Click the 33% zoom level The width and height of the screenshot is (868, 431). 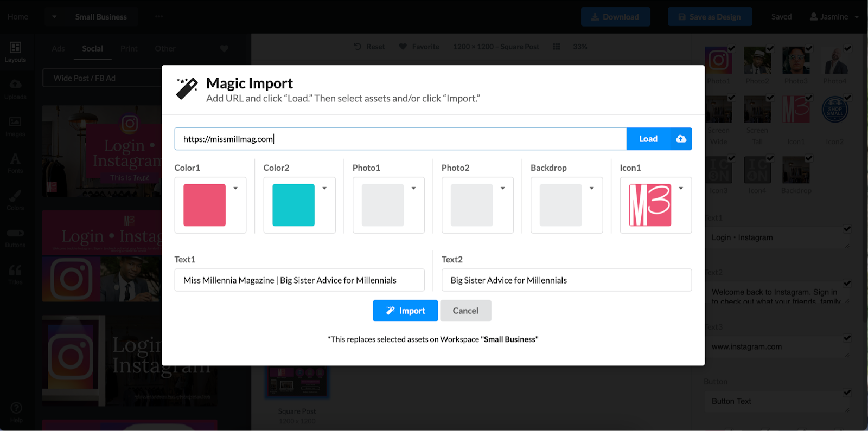pyautogui.click(x=580, y=47)
